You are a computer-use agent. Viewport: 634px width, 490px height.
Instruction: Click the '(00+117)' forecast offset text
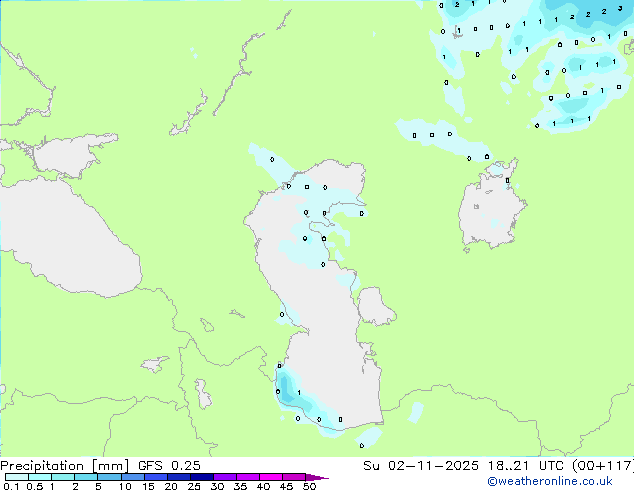602,466
